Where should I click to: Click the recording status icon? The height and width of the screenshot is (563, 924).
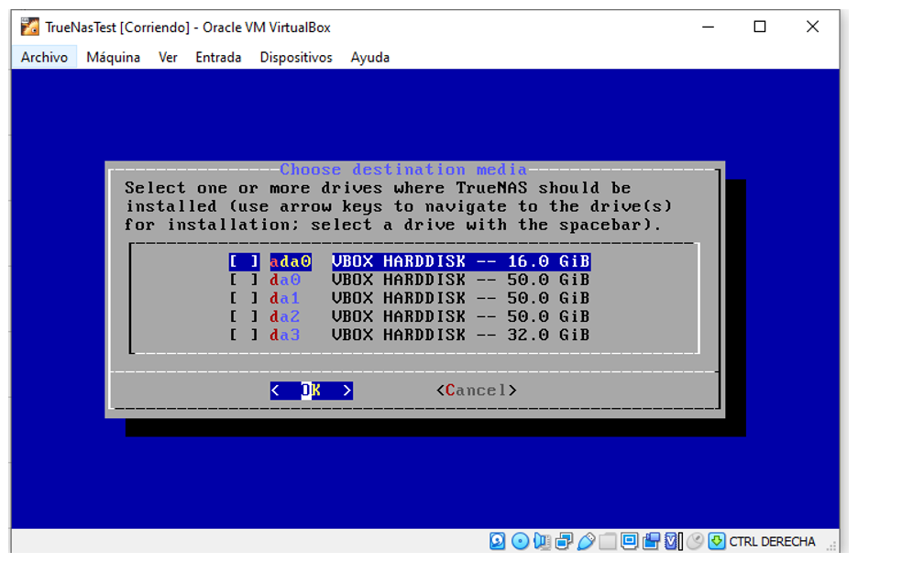point(651,541)
